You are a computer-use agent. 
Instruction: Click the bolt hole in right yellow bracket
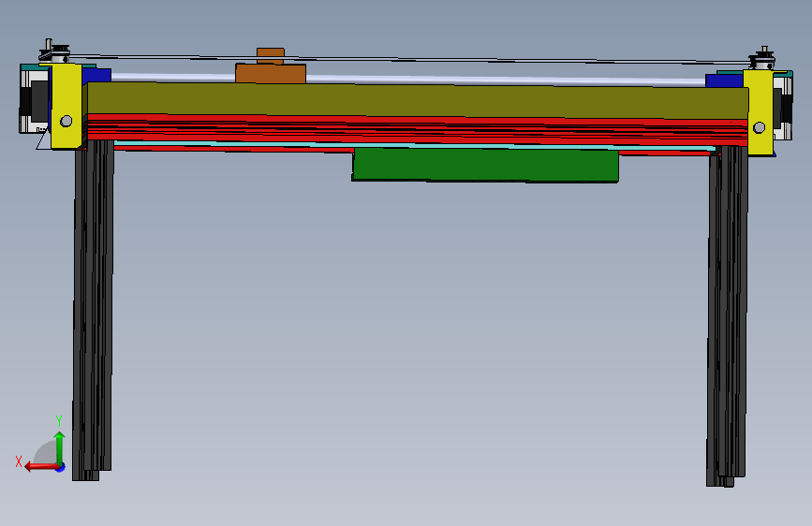(760, 127)
